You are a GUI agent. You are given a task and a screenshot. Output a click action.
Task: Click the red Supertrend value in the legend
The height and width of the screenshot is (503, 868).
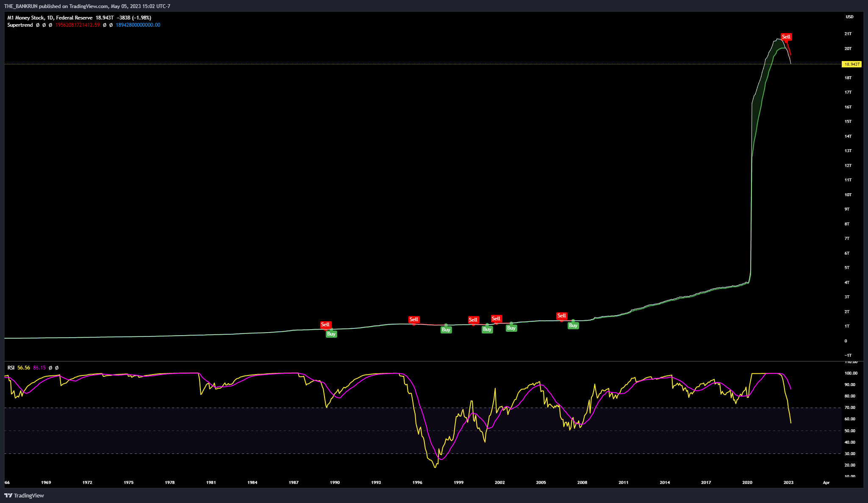tap(78, 25)
